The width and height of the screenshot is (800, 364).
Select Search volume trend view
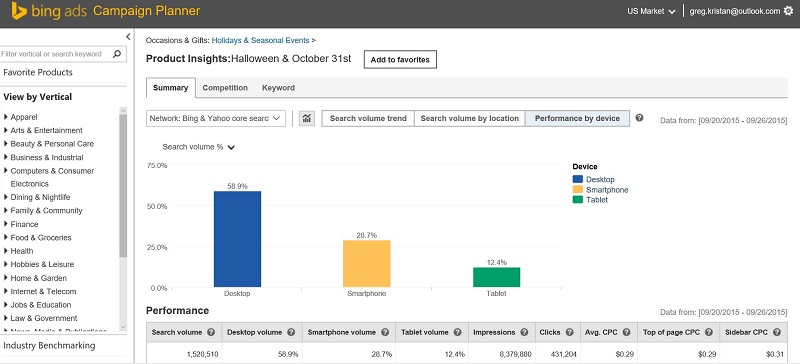click(x=368, y=118)
